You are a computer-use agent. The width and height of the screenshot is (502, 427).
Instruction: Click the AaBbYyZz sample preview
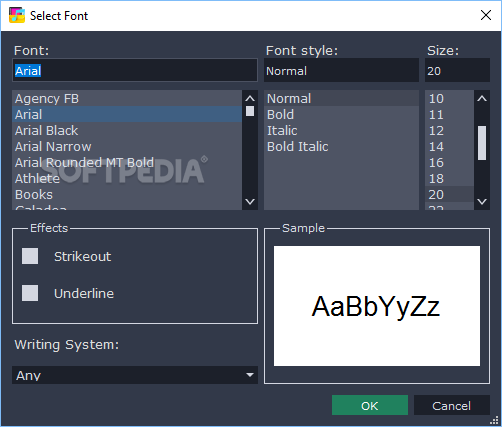point(377,306)
